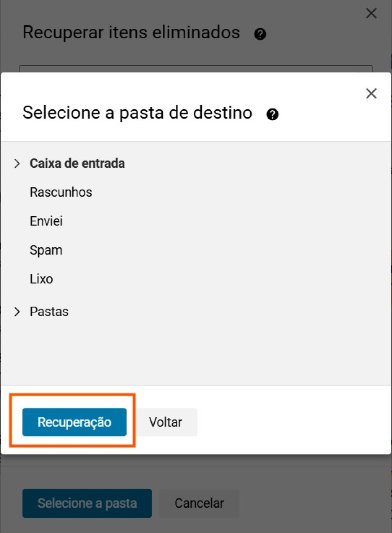Open help for "Selecione a pasta de destino"
This screenshot has width=392, height=533.
tap(272, 114)
